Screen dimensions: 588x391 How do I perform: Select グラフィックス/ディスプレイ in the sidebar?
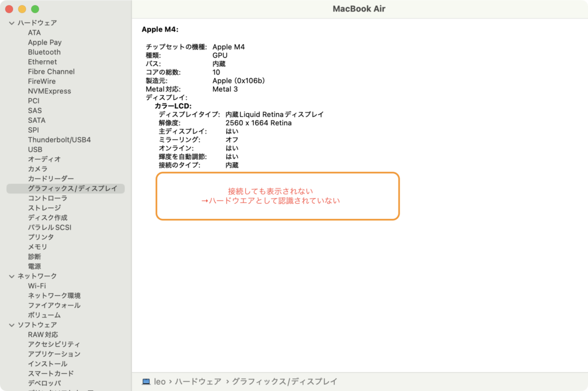click(72, 188)
